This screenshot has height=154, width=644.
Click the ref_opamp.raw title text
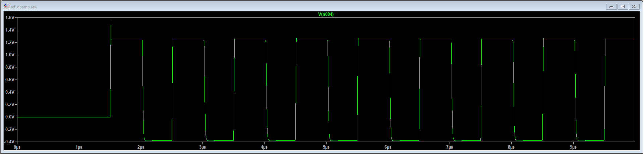coord(24,7)
